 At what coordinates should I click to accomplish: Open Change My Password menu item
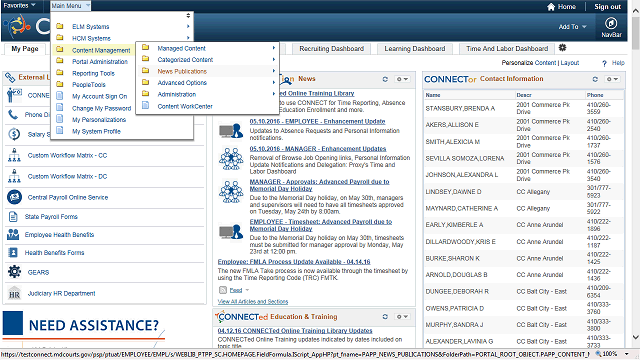[x=101, y=108]
